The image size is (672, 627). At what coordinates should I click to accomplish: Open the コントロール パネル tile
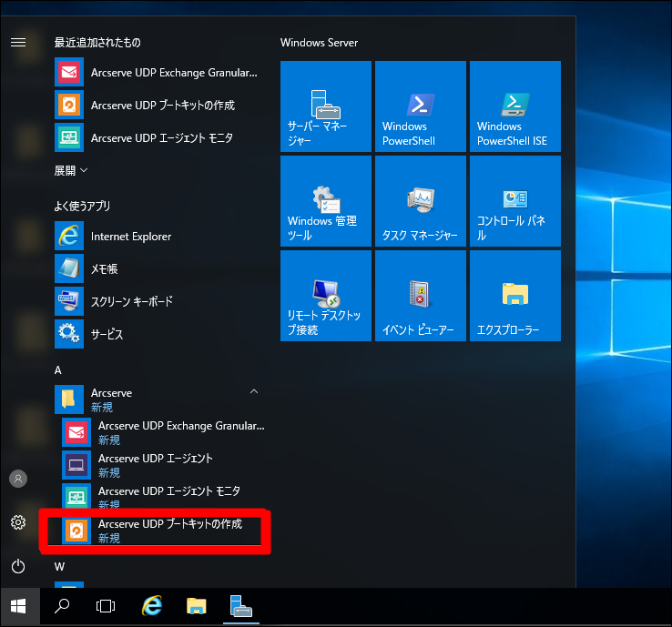click(515, 201)
